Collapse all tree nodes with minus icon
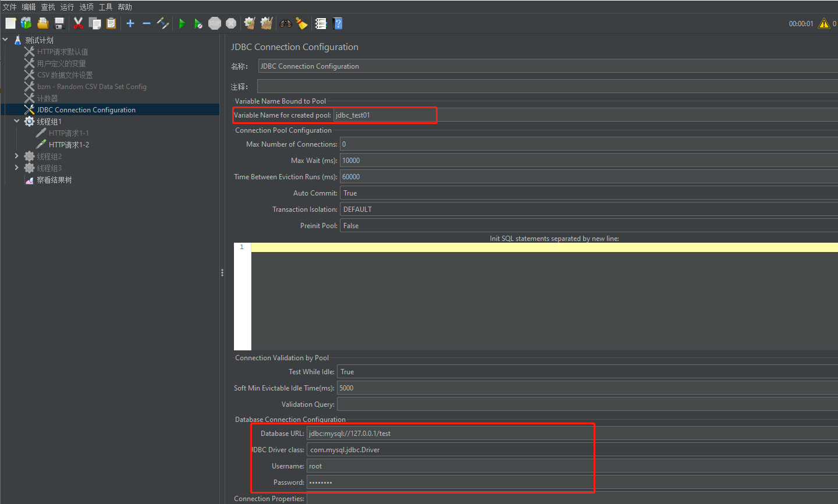 coord(147,23)
